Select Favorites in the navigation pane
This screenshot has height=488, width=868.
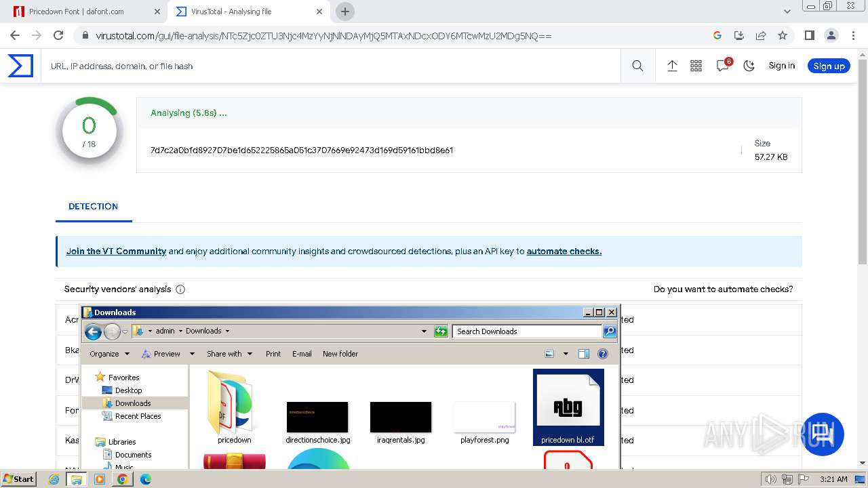123,378
